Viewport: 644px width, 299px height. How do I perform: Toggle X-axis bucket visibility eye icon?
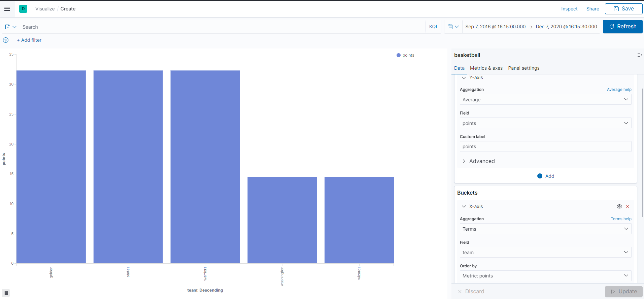[619, 206]
